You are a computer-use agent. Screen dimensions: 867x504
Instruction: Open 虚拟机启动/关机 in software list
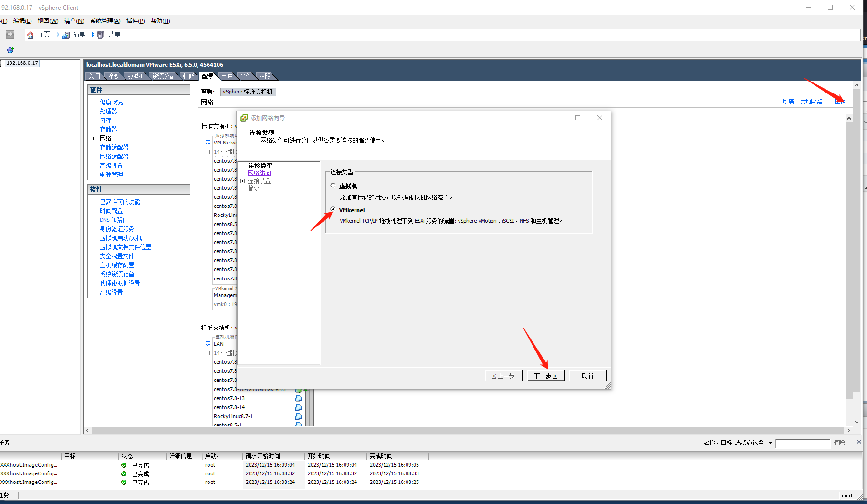pyautogui.click(x=121, y=238)
